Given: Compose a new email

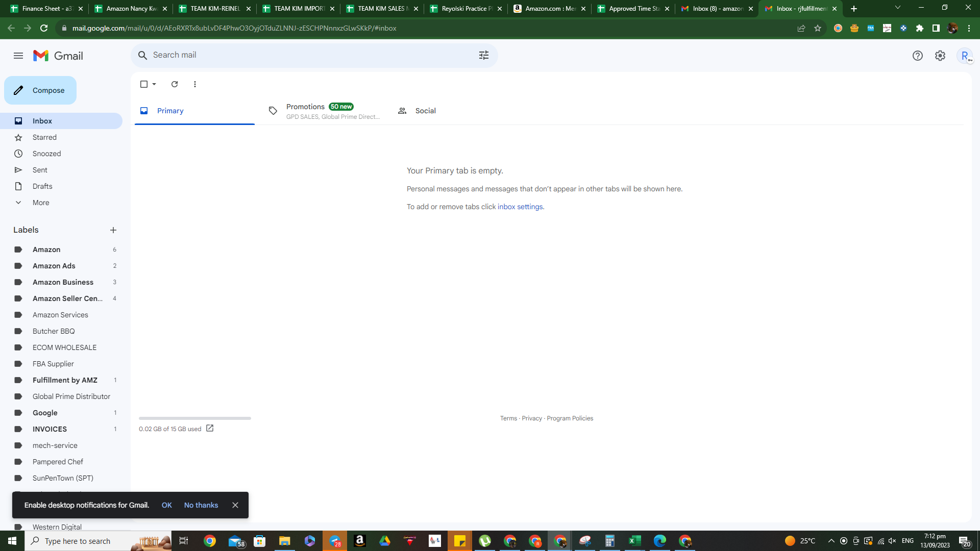Looking at the screenshot, I should pos(40,90).
